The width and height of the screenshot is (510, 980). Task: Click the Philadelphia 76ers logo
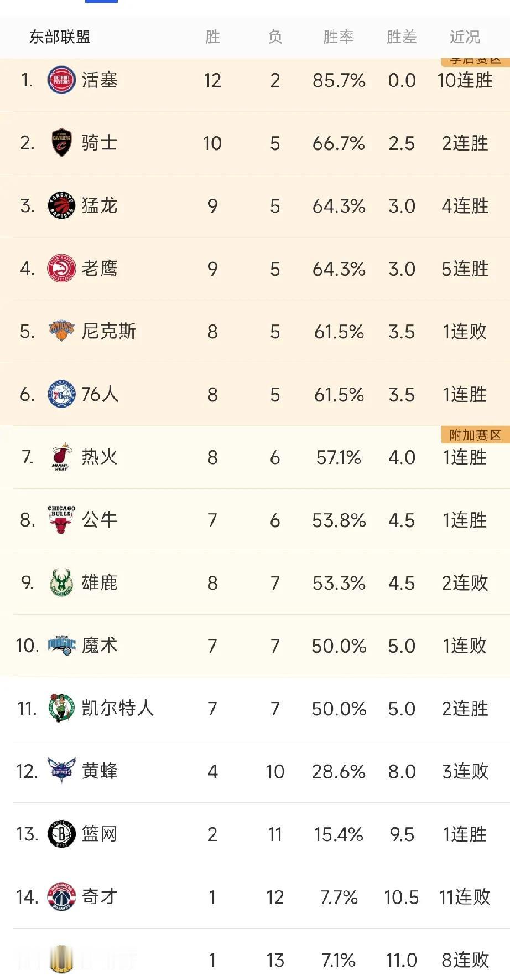pyautogui.click(x=61, y=394)
